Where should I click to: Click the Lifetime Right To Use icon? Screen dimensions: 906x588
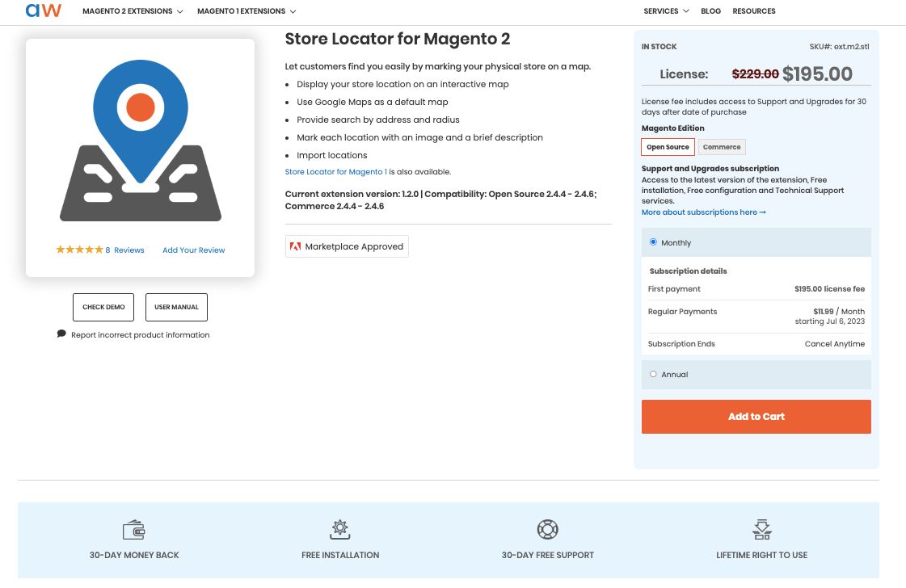pos(762,529)
